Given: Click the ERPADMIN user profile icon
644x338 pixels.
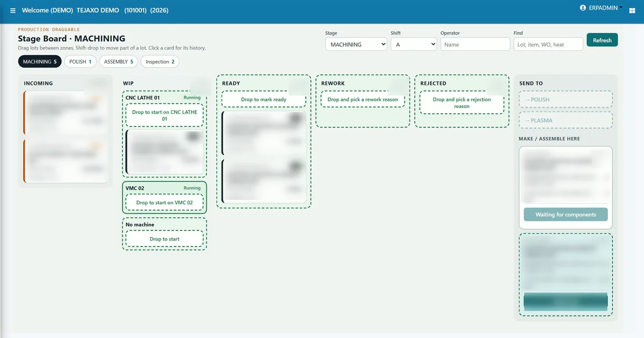Looking at the screenshot, I should pyautogui.click(x=583, y=8).
